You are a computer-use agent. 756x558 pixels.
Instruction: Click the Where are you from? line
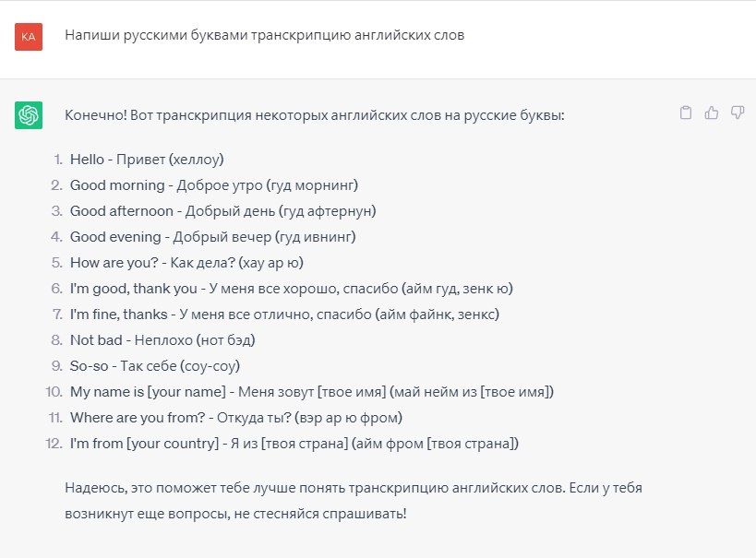tap(236, 418)
